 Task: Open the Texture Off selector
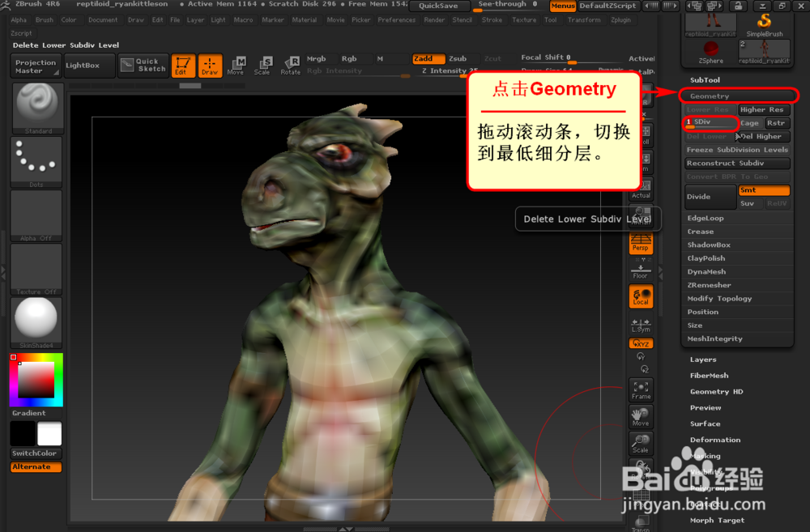[36, 269]
